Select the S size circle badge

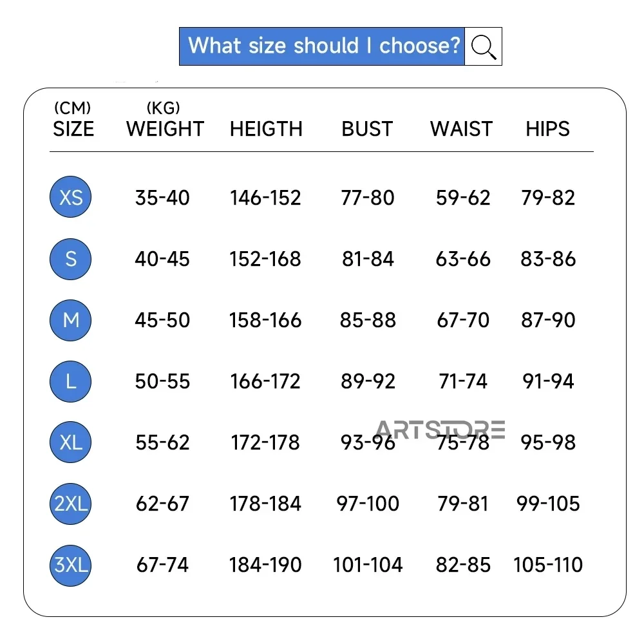click(71, 259)
